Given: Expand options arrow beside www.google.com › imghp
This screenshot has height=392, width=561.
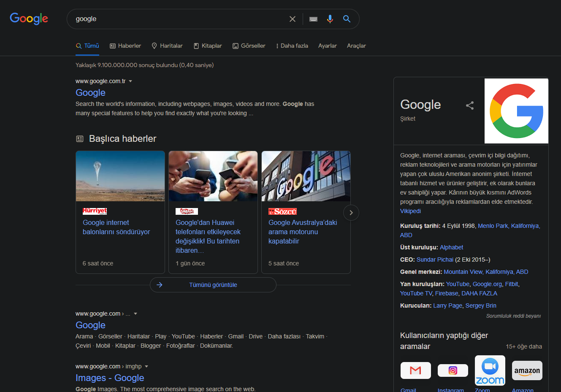Looking at the screenshot, I should (146, 366).
